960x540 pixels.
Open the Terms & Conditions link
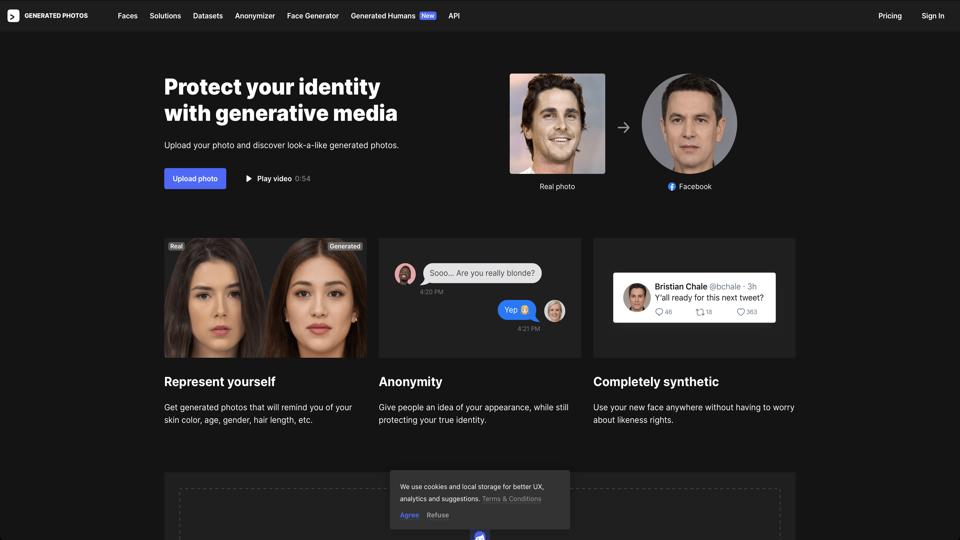511,499
